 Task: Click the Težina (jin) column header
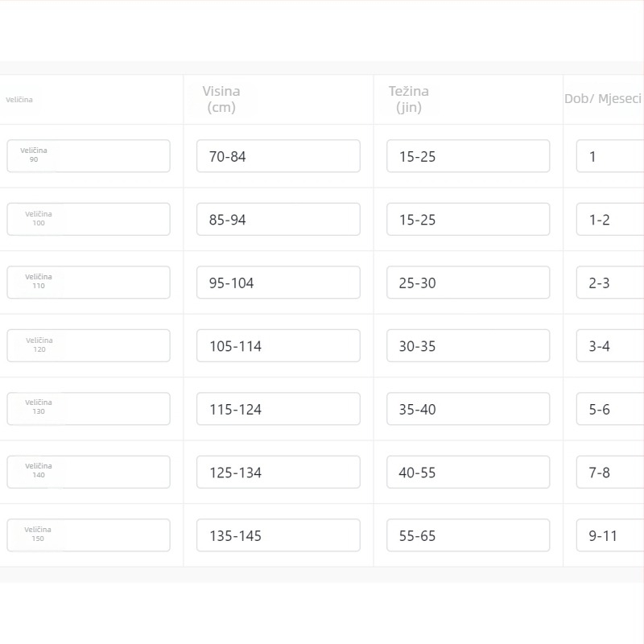[409, 99]
